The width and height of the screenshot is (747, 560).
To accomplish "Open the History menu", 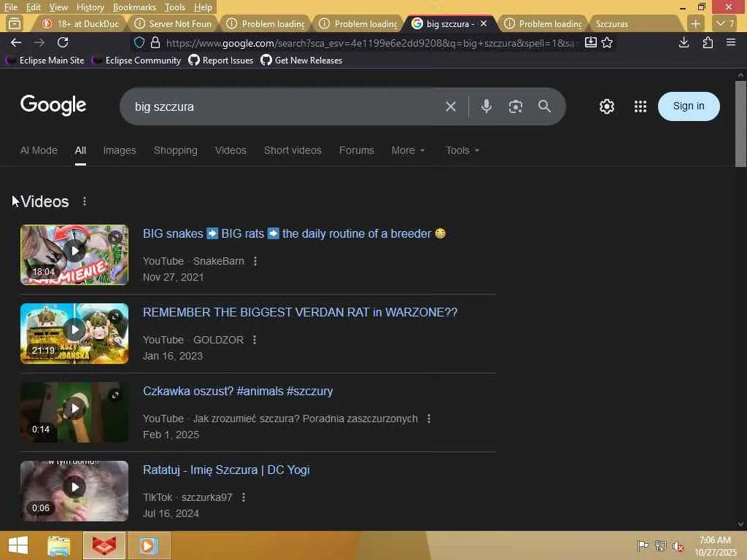I will (90, 7).
